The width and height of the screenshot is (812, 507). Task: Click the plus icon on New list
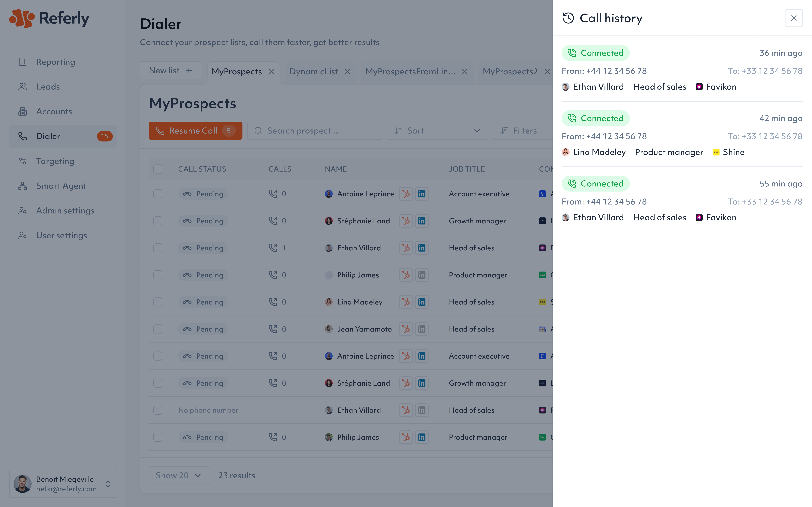[x=189, y=70]
